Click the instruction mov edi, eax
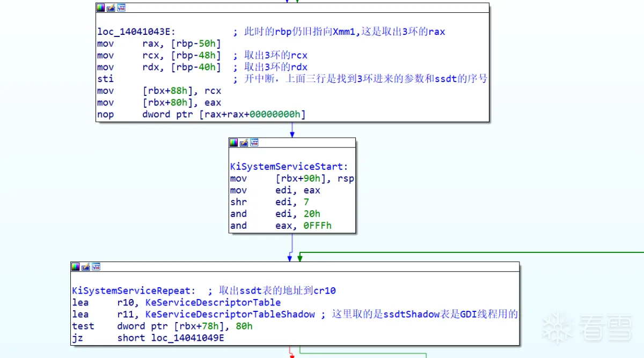 (275, 190)
